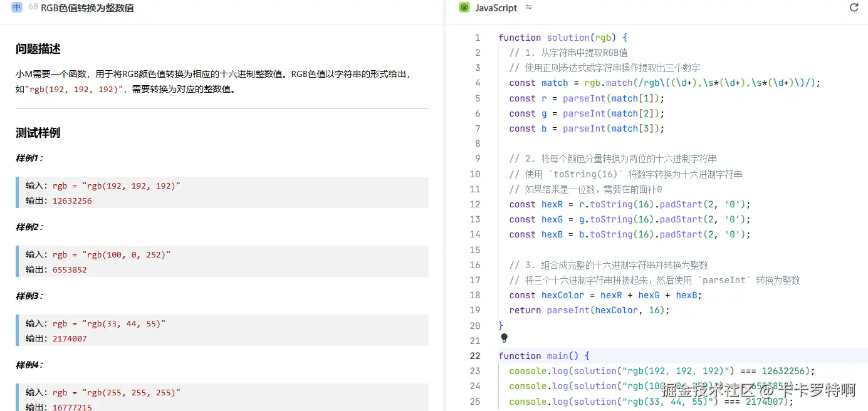Click the 测试样例 heading
Screen dimensions: 868x411
(38, 133)
